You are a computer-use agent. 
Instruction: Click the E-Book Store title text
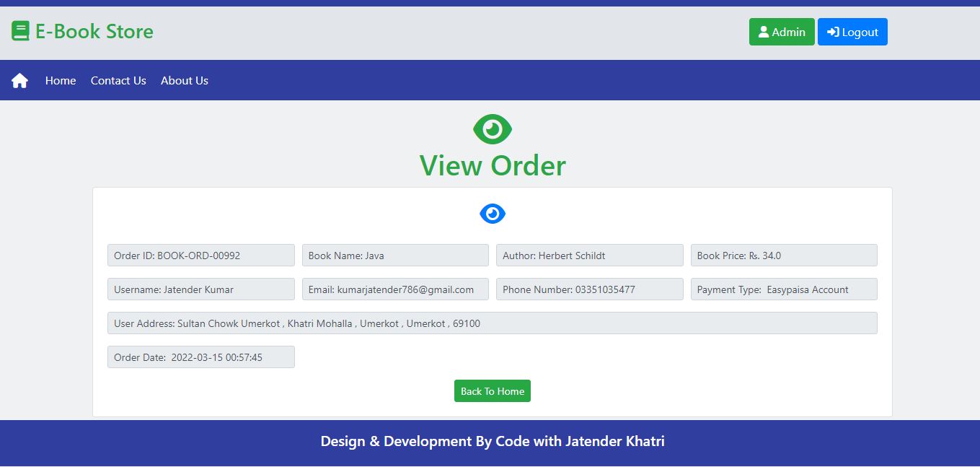(x=93, y=31)
